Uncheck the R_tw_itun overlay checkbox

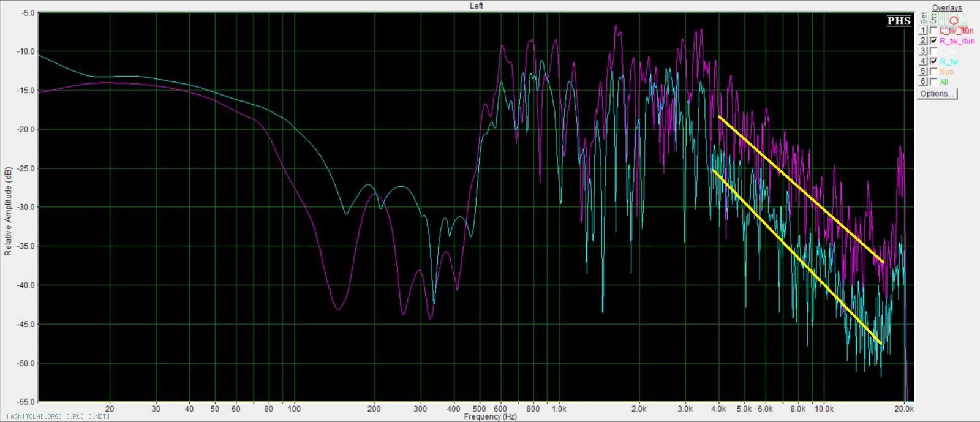coord(933,41)
